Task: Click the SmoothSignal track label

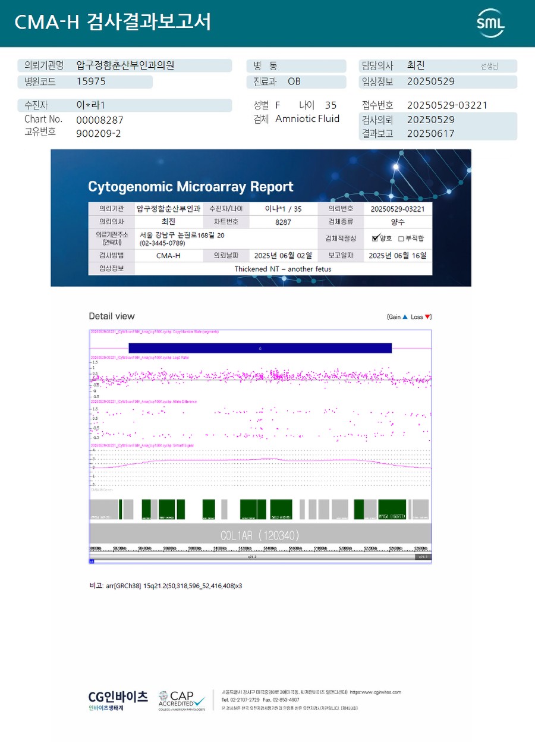Action: [x=143, y=445]
